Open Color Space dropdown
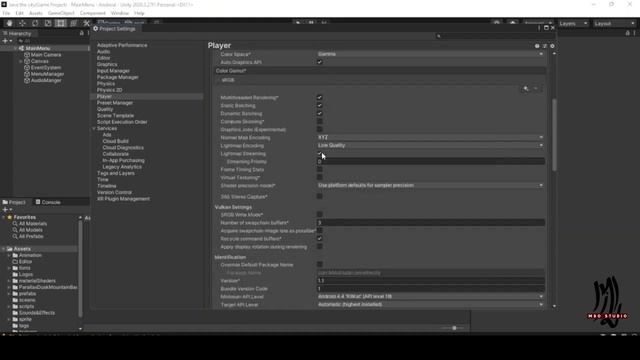This screenshot has width=640, height=360. tap(431, 54)
